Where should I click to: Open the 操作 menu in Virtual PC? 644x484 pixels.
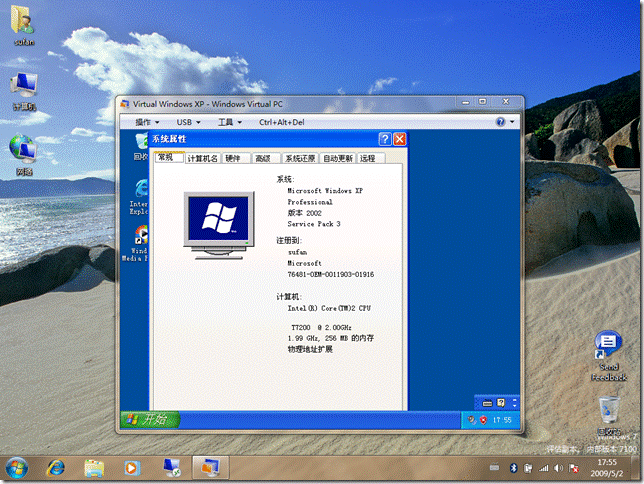click(147, 122)
